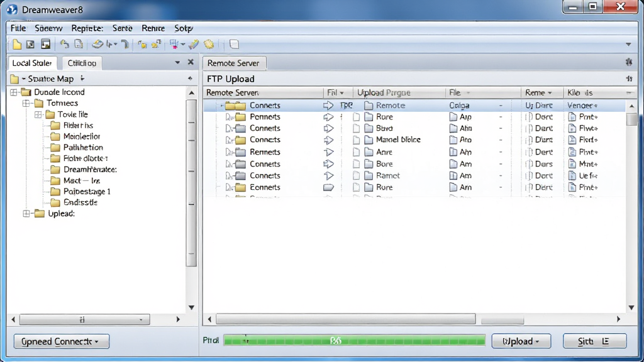Screen dimensions: 644x362
Task: Click the Upload button at bottom
Action: 521,341
